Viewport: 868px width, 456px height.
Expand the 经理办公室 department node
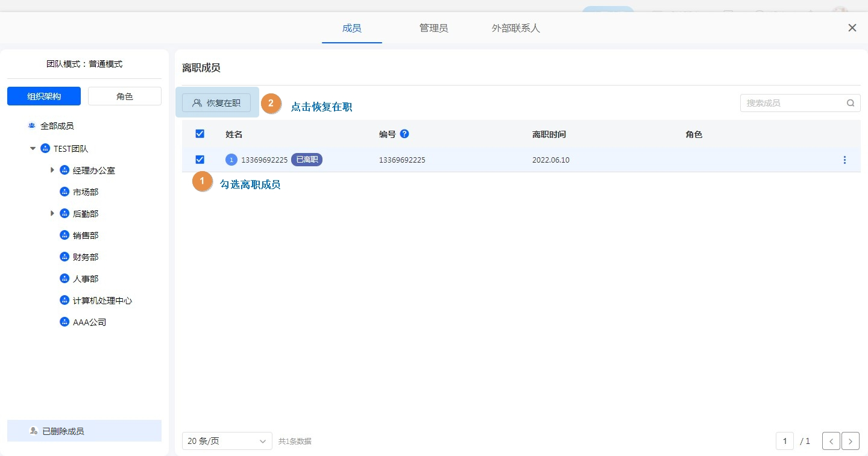(x=52, y=170)
